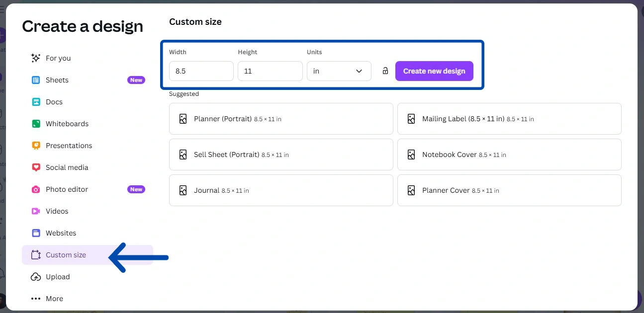The width and height of the screenshot is (644, 313).
Task: Click the Height field showing 11
Action: pyautogui.click(x=270, y=71)
